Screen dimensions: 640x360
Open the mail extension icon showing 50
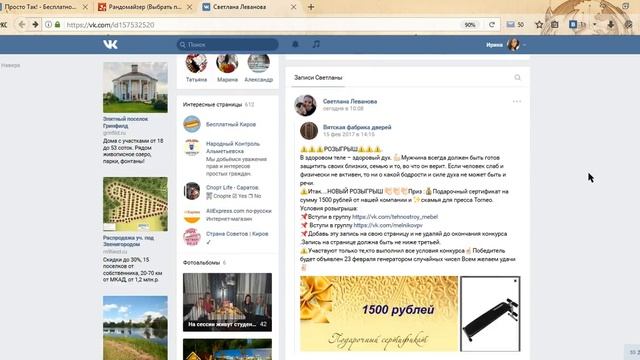tap(515, 24)
